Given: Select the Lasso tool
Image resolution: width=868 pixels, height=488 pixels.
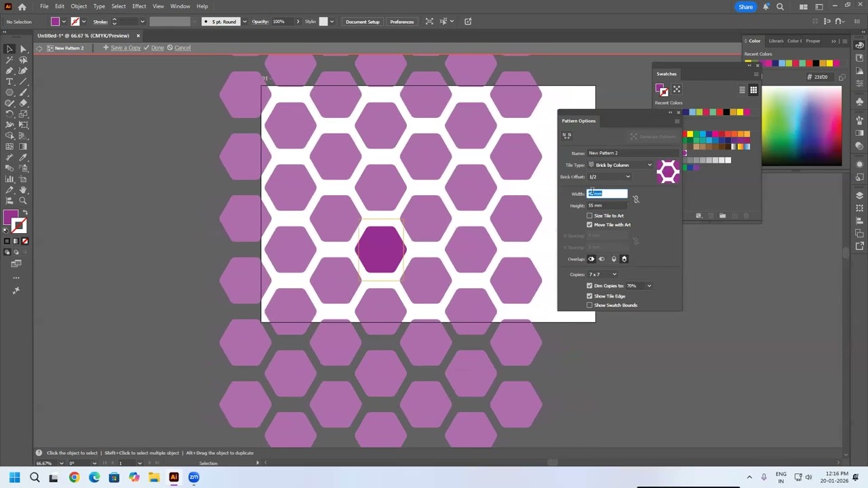Looking at the screenshot, I should tap(23, 60).
